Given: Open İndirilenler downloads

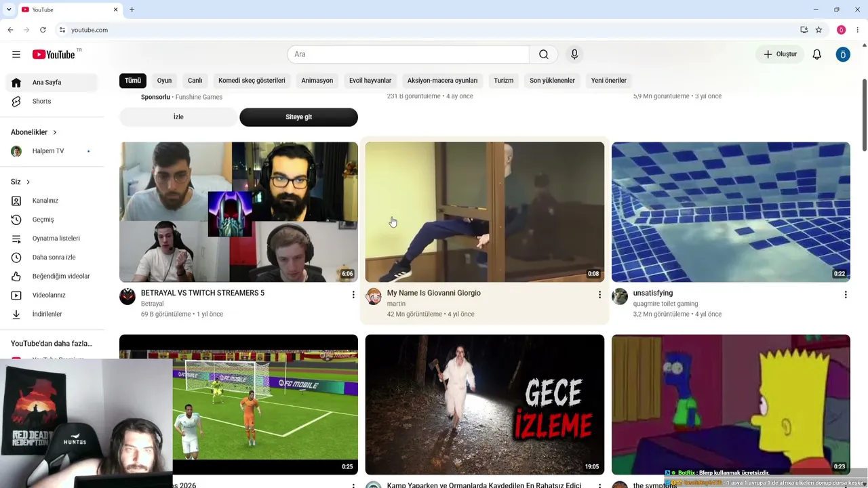Looking at the screenshot, I should (52, 314).
